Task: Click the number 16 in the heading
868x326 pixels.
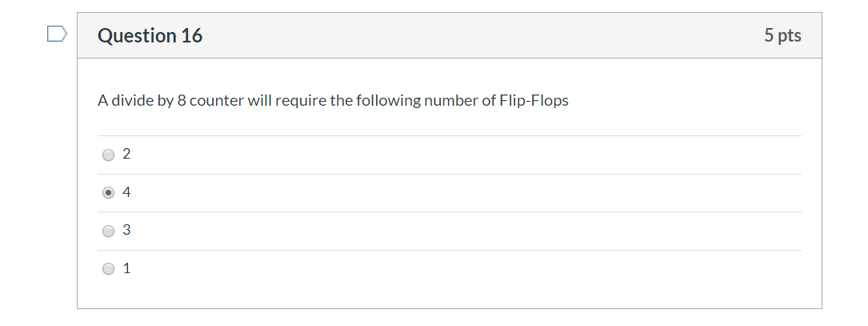Action: 191,35
